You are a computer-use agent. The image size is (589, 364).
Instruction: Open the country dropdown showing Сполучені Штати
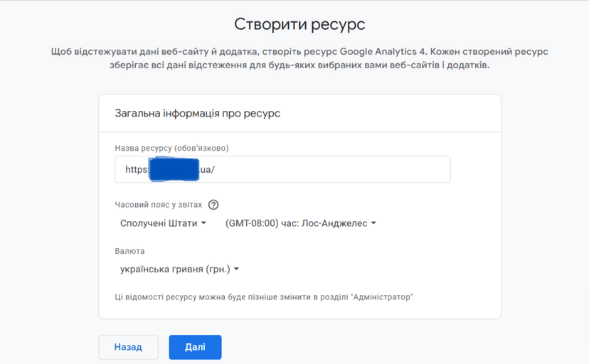[163, 223]
